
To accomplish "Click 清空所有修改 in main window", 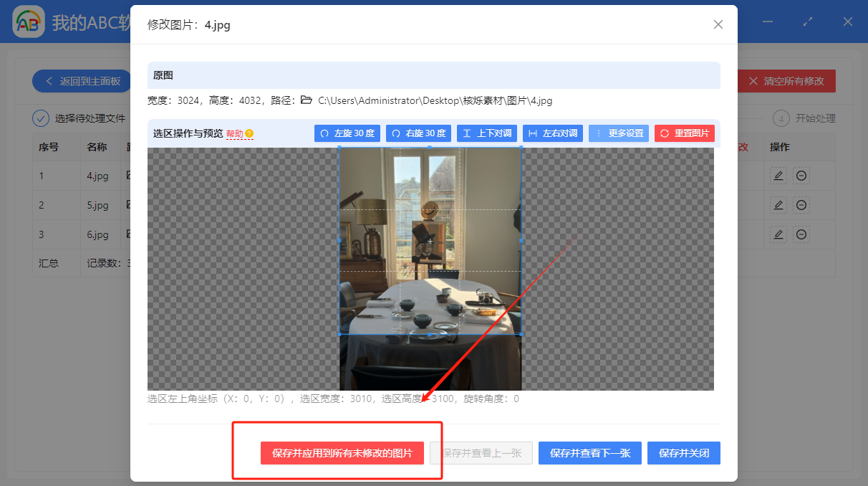I will point(786,81).
